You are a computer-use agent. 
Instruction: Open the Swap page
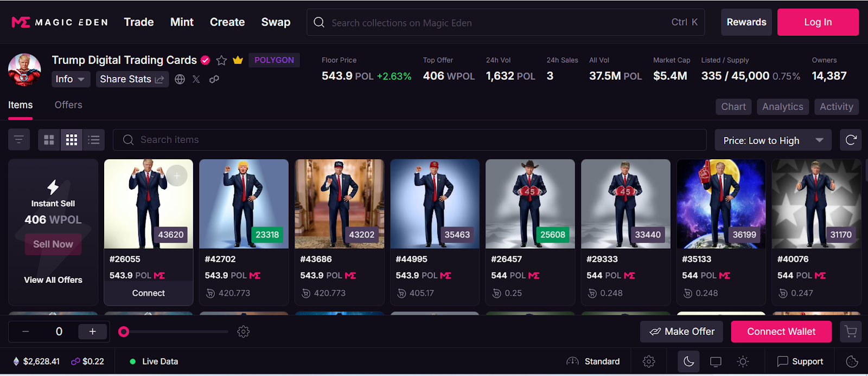276,22
